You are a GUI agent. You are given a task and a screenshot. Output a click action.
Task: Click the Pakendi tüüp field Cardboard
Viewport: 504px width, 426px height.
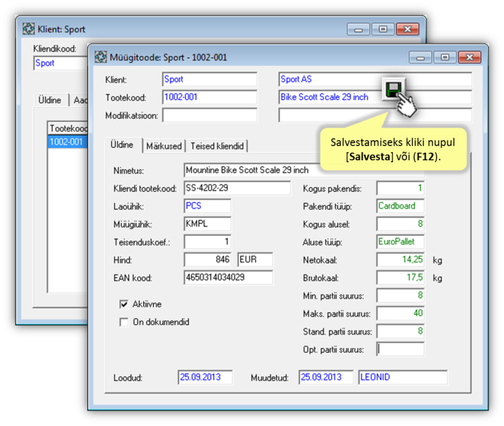click(400, 206)
